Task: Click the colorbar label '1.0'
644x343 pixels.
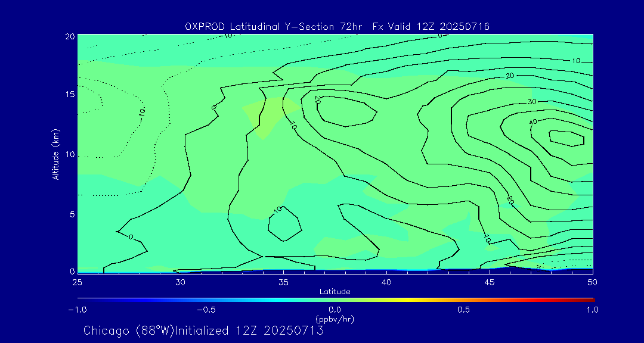Action: tap(593, 310)
